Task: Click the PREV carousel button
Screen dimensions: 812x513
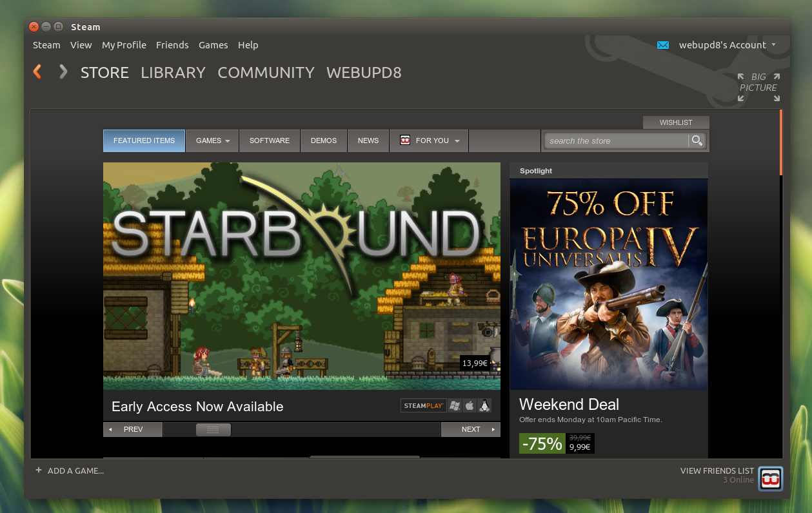Action: pos(133,429)
